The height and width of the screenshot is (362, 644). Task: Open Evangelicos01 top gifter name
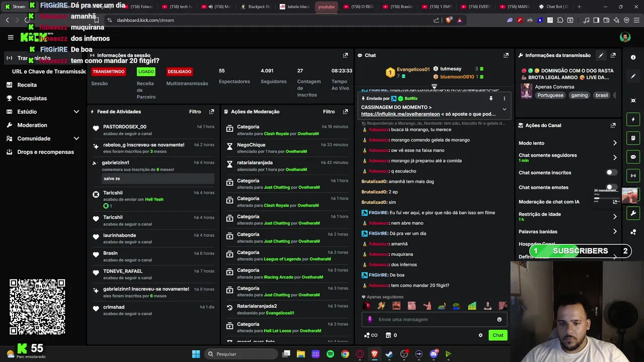click(413, 69)
